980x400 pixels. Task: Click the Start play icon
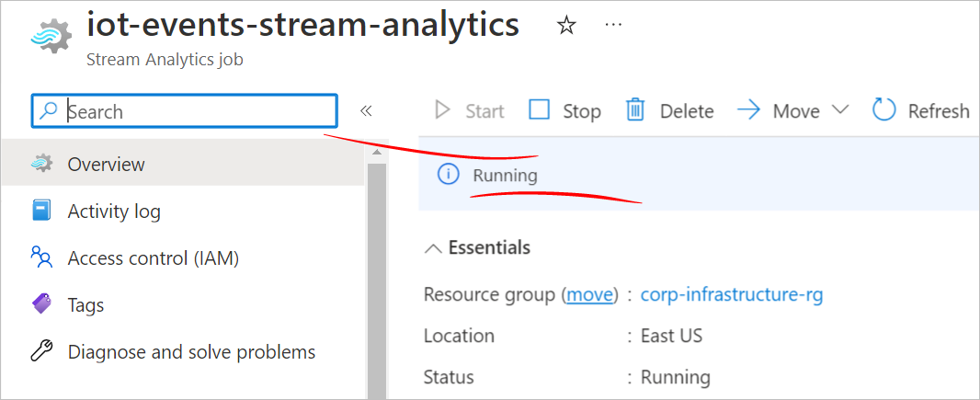point(442,110)
